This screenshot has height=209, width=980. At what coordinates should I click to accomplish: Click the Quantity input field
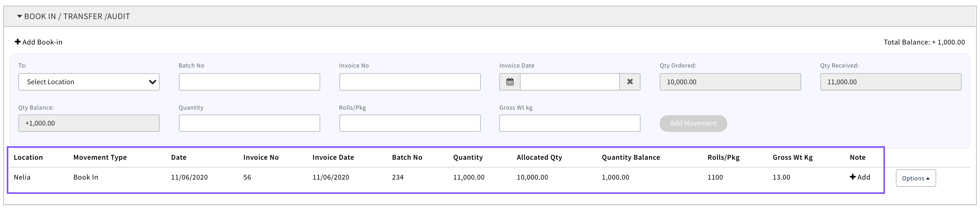click(x=249, y=123)
